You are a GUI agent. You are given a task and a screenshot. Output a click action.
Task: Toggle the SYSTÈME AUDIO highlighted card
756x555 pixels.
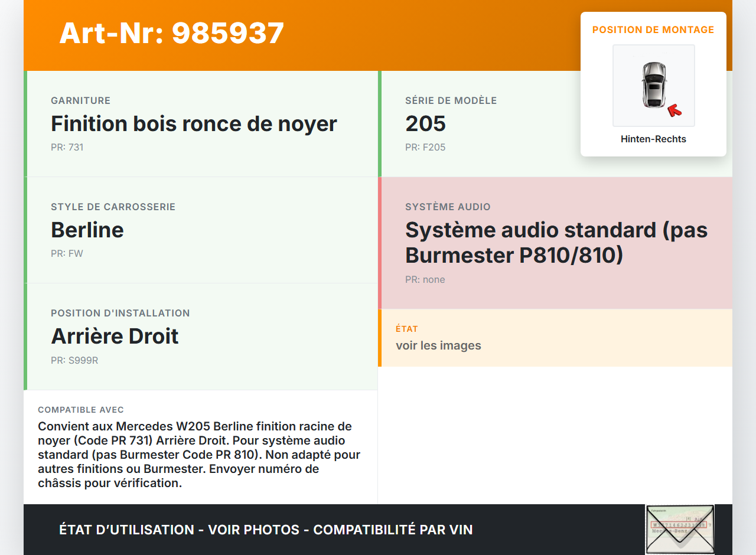pos(555,241)
